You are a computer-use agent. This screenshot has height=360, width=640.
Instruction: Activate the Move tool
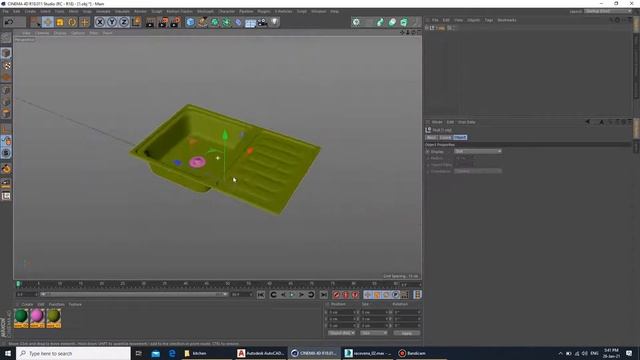point(47,22)
